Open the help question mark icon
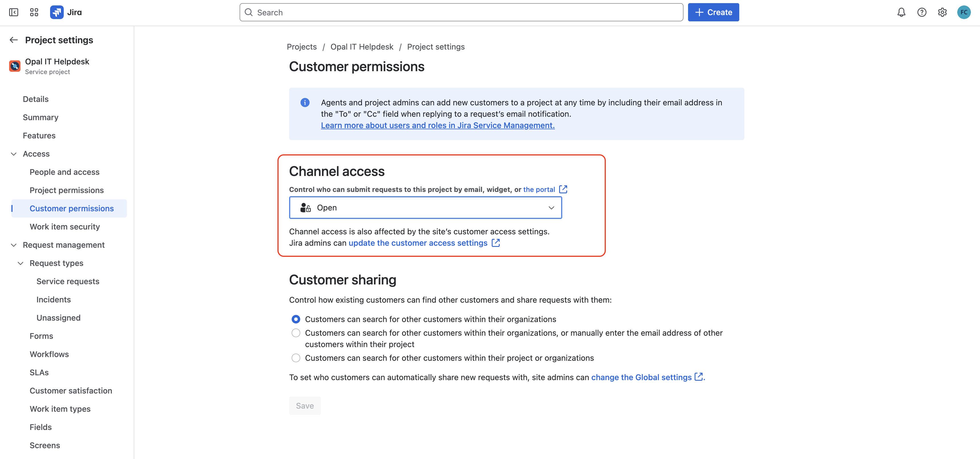The width and height of the screenshot is (980, 459). (x=921, y=13)
